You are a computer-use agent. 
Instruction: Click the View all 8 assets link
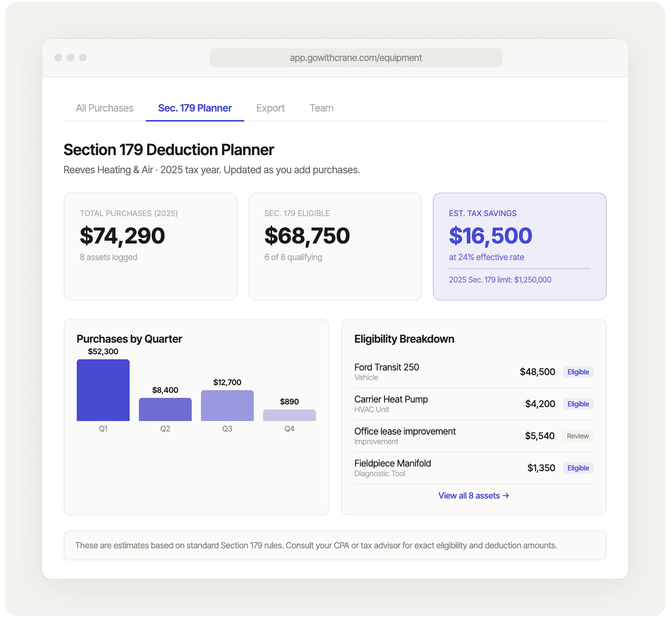pyautogui.click(x=469, y=496)
